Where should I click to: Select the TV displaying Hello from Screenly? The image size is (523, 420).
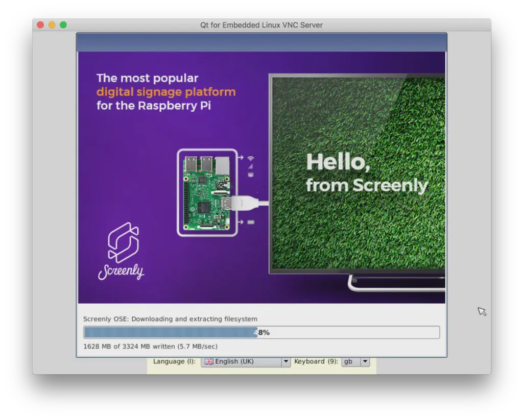tap(358, 174)
